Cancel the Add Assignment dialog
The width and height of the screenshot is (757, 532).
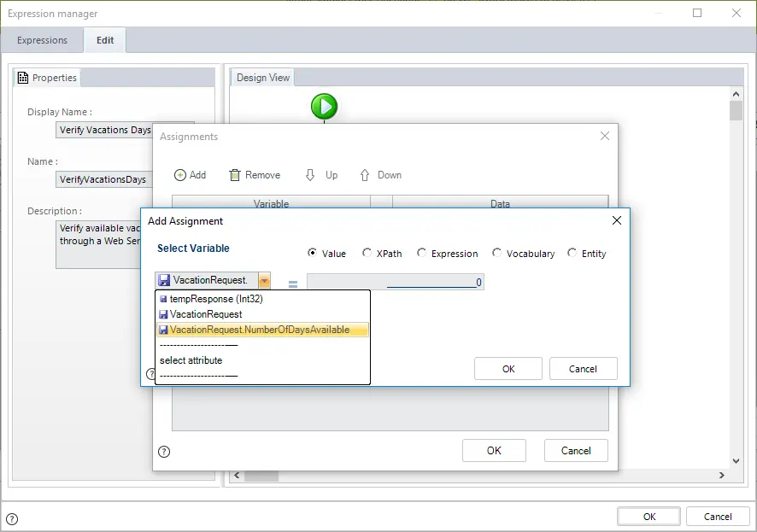pos(583,369)
